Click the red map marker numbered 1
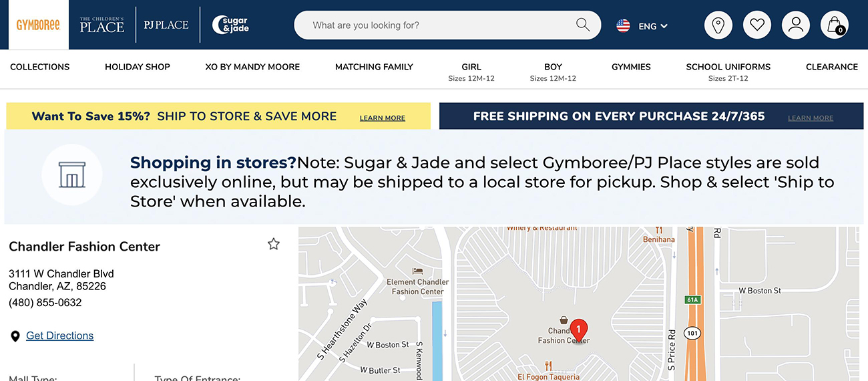868x381 pixels. [580, 328]
